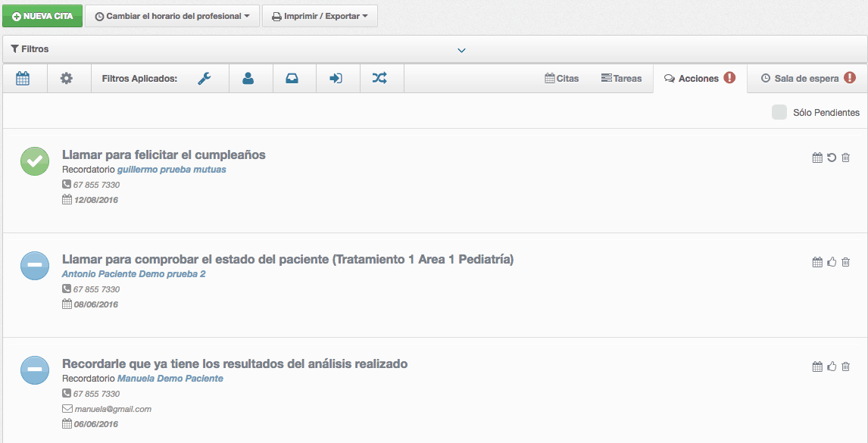Click email manuela@gmail.com
Viewport: 868px width, 443px height.
coord(113,409)
